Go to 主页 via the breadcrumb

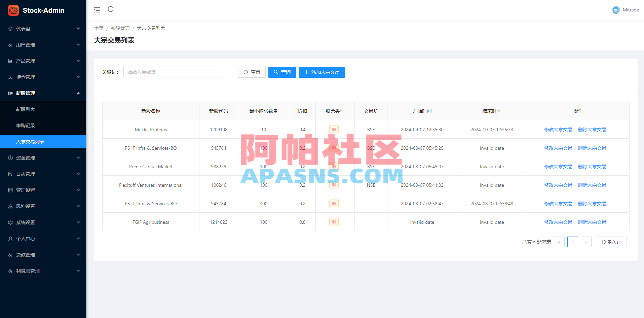(99, 28)
